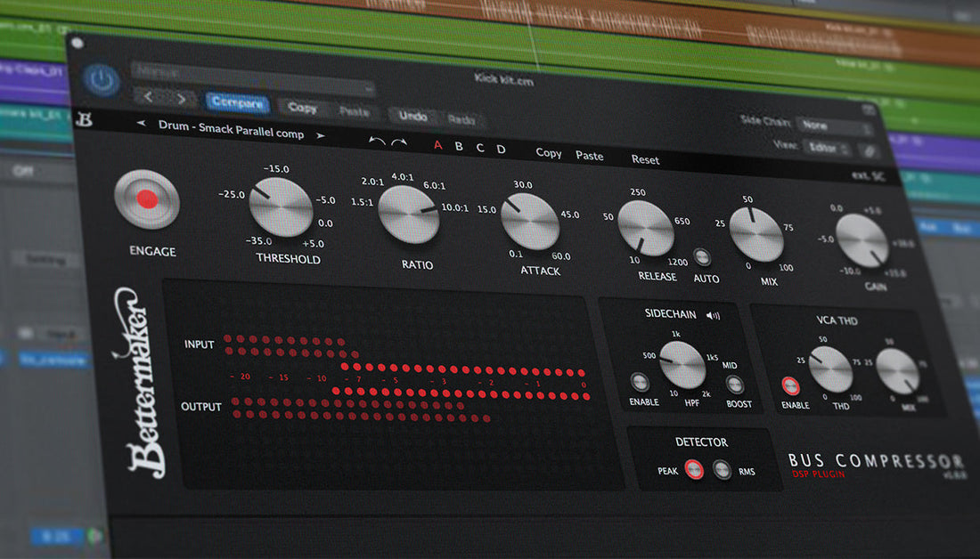Click the ATTACK knob
980x559 pixels.
tap(530, 222)
